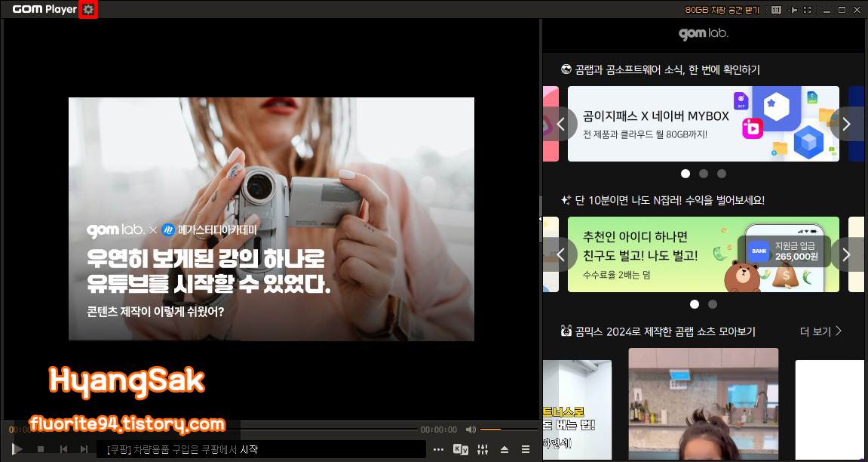This screenshot has width=868, height=462.
Task: Select third dot of 곰랩 소식 carousel
Action: 722,174
